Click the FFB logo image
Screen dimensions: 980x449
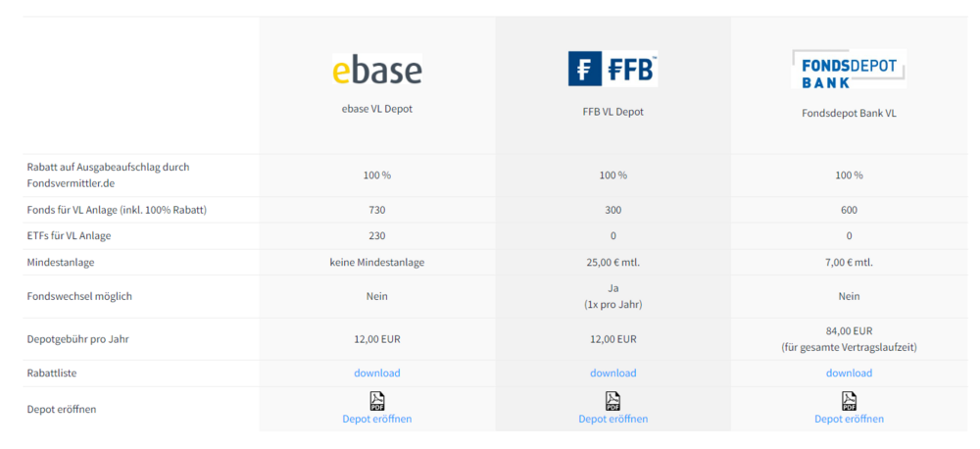pos(612,70)
